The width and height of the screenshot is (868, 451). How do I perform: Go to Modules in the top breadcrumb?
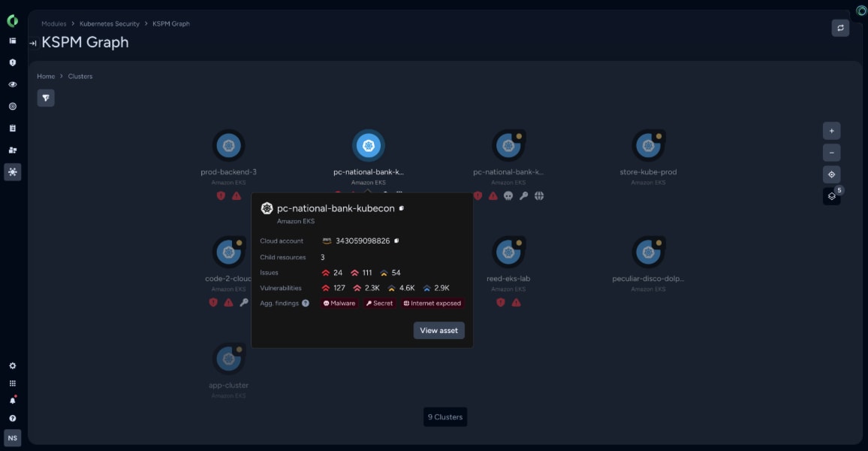click(54, 24)
